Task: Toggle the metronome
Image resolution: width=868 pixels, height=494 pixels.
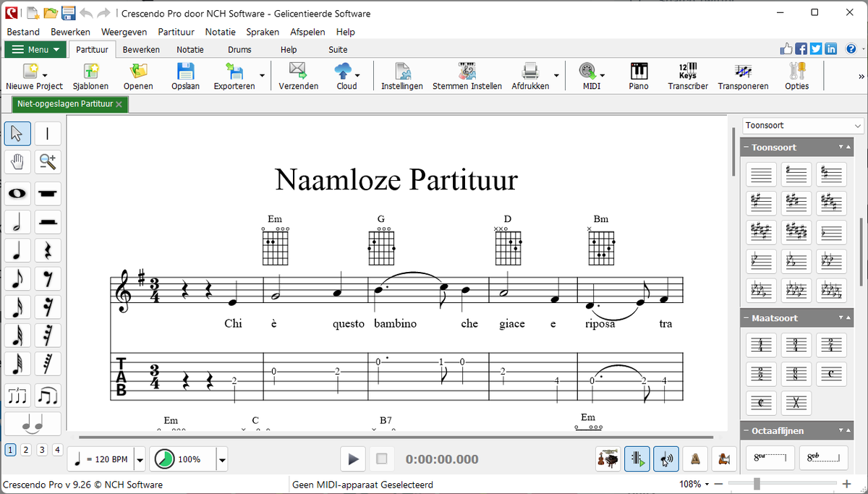Action: pos(695,459)
